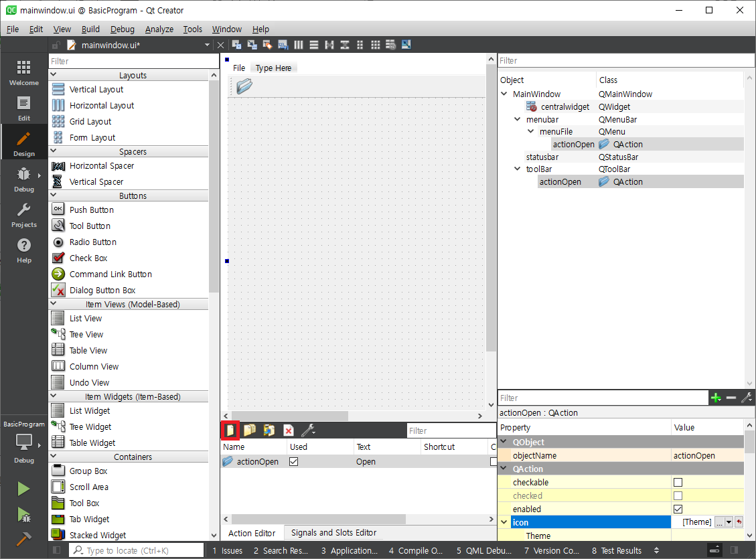This screenshot has width=756, height=559.
Task: Click Delete action red X icon
Action: 289,430
